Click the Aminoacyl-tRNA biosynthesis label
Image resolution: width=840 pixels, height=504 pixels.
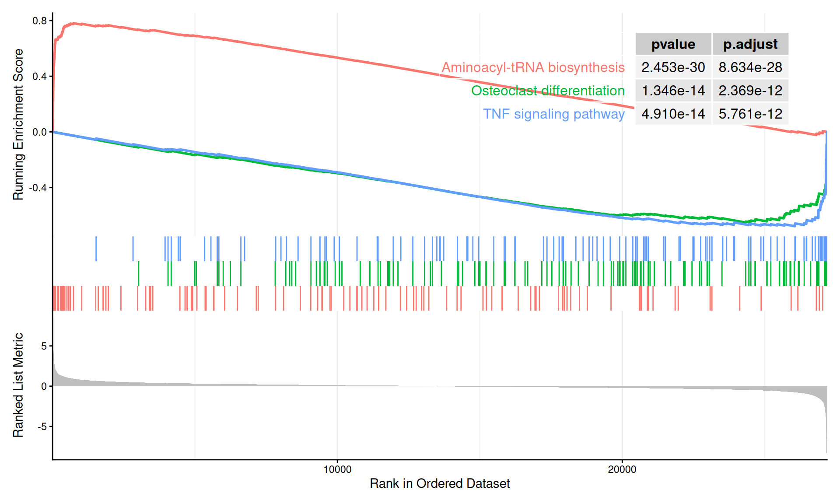point(533,67)
